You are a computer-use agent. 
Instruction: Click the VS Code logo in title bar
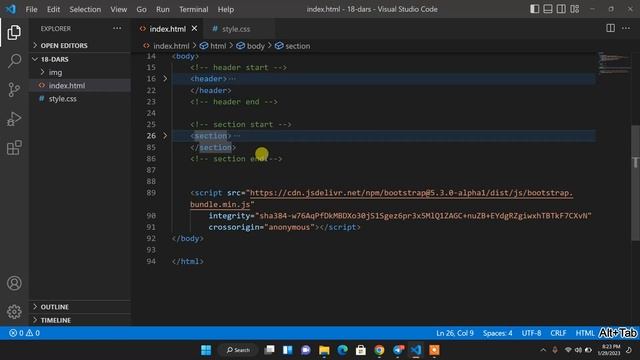tap(11, 9)
